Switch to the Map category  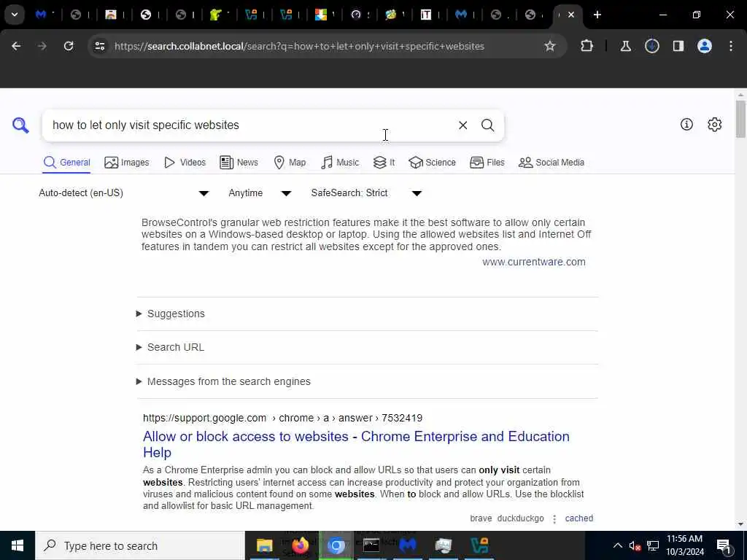290,163
